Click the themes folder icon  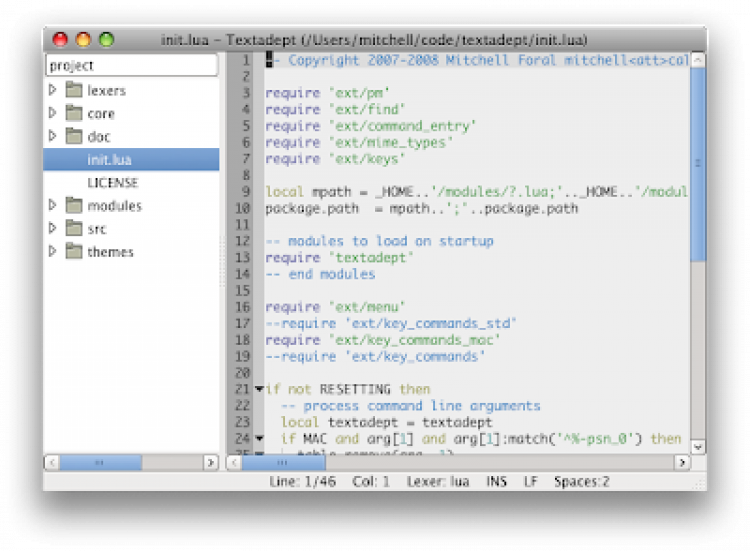74,251
